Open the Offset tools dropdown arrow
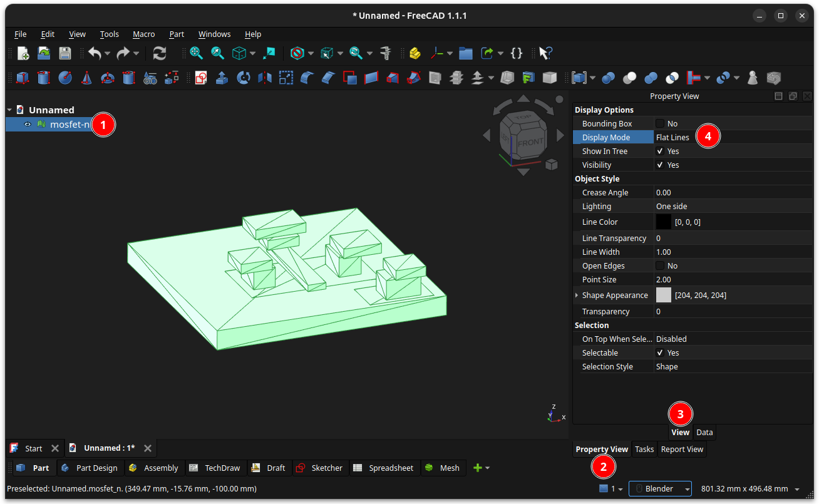Screen dimensions: 819x504 coord(491,78)
